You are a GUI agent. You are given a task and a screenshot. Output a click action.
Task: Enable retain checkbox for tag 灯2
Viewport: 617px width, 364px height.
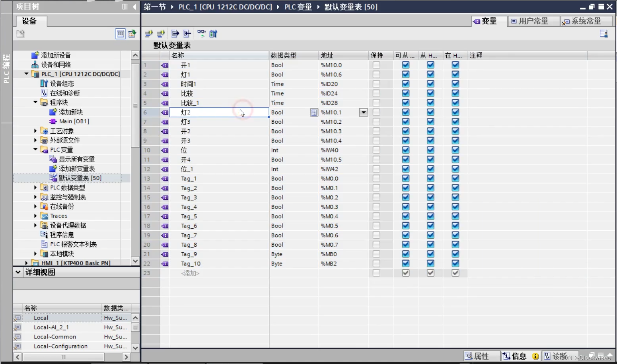click(x=376, y=113)
